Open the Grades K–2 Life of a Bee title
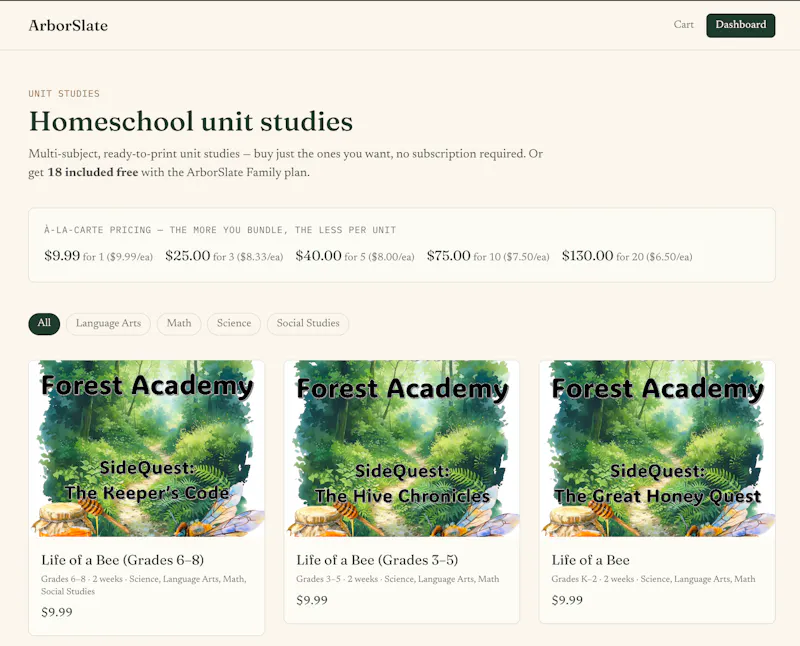 click(590, 560)
